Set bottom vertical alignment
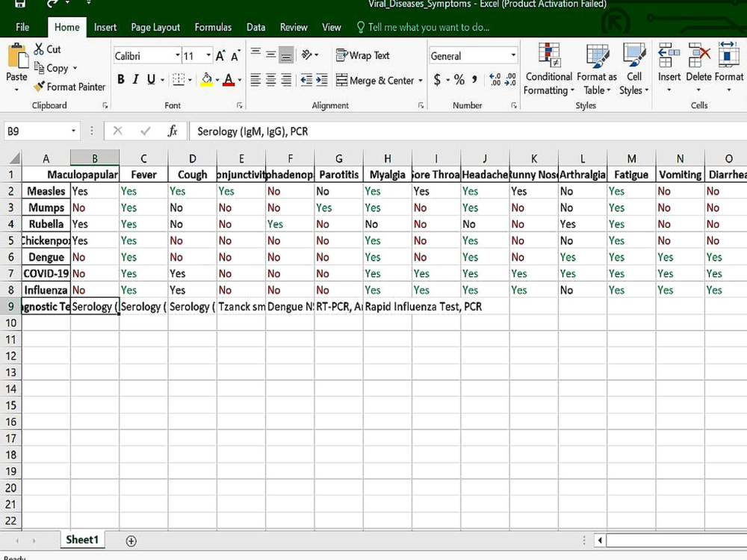 tap(286, 55)
